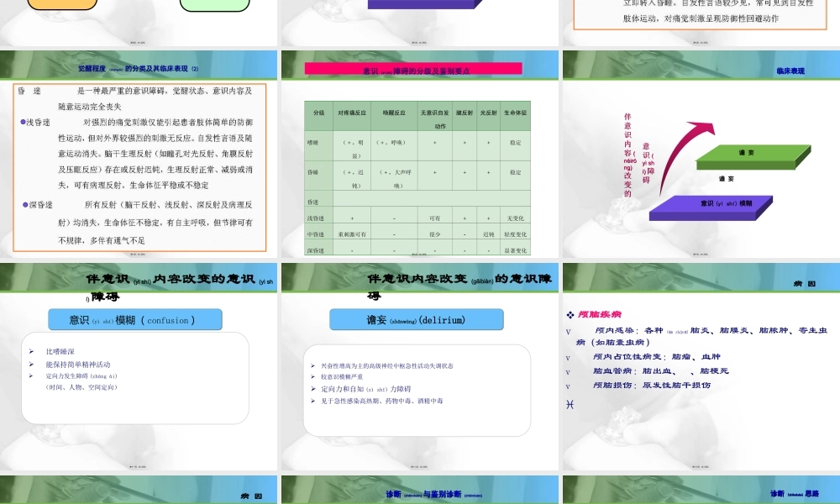The image size is (840, 504).
Task: Expand the arrow bullet beside 兴奋性增高为主
Action: tap(312, 366)
